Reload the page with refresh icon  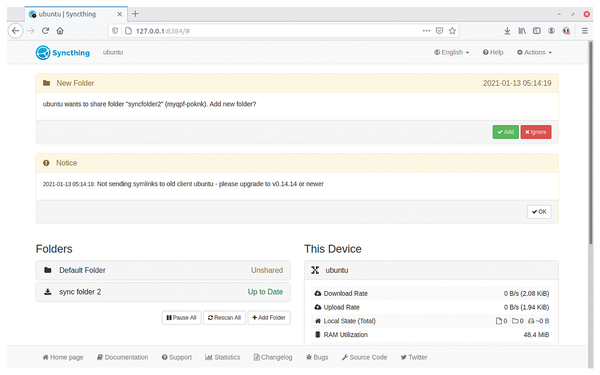(x=45, y=31)
